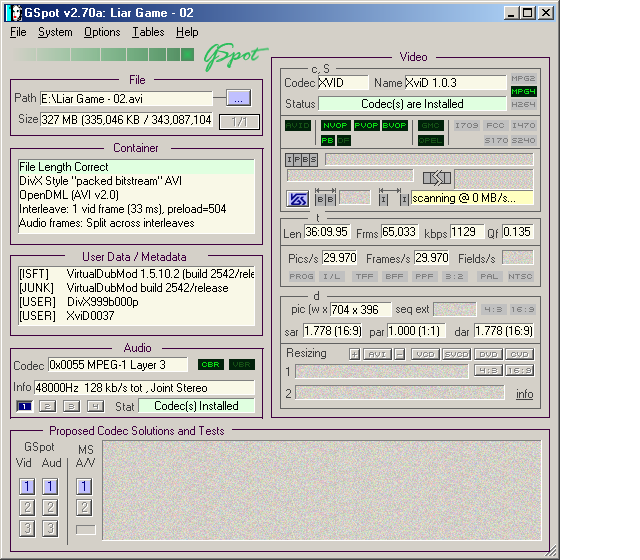
Task: Click the S240 indicator
Action: [523, 140]
